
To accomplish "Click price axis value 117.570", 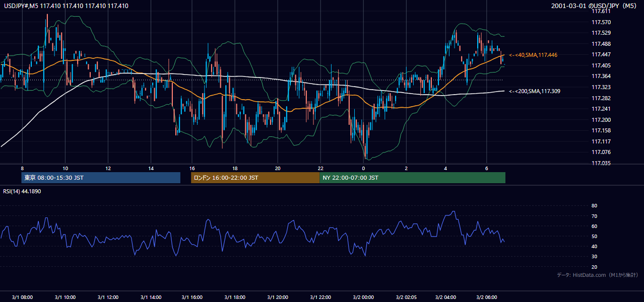I will click(601, 22).
